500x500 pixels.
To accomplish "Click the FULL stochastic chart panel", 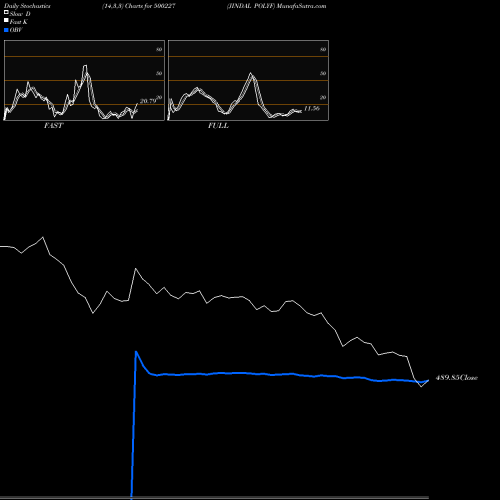I will (248, 80).
